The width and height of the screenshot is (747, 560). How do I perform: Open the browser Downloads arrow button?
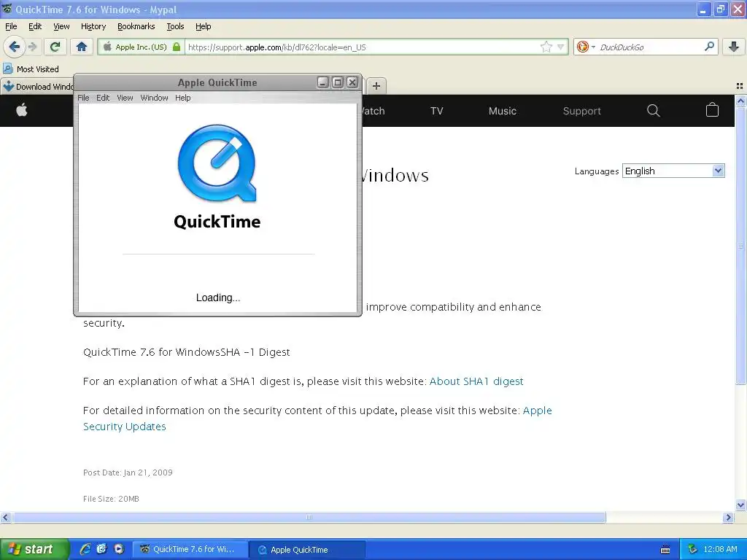click(x=734, y=47)
